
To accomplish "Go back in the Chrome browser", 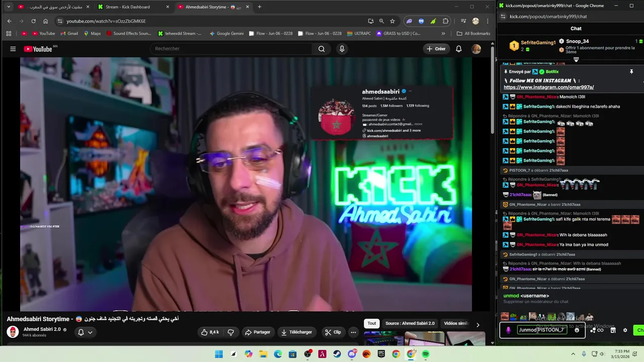I will click(x=9, y=21).
